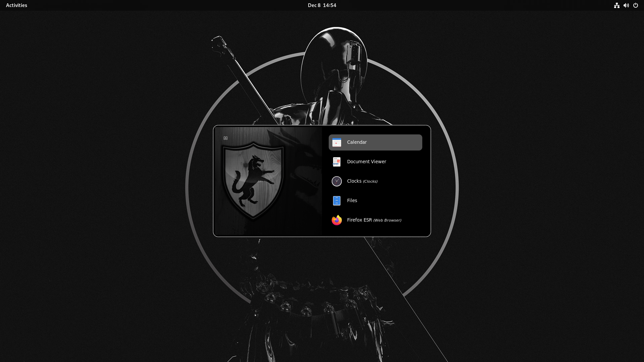The height and width of the screenshot is (362, 644).
Task: Click the italic (Web Browser) subtitle
Action: click(387, 221)
